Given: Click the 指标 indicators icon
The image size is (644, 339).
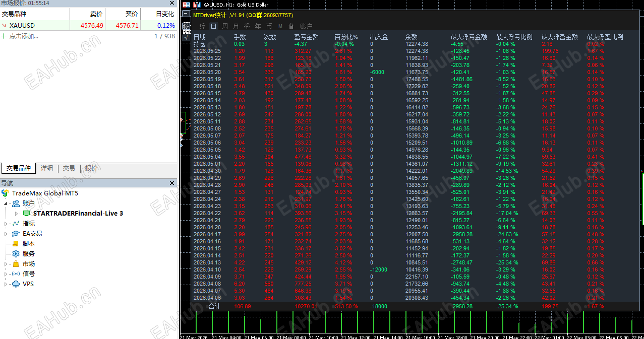Looking at the screenshot, I should click(x=16, y=223).
